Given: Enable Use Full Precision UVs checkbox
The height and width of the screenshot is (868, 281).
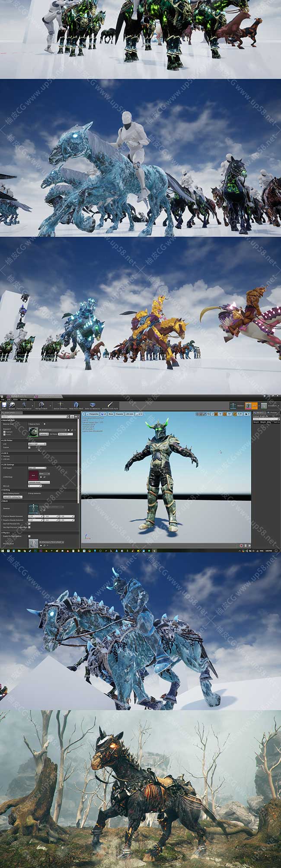Looking at the screenshot, I should pos(29,524).
